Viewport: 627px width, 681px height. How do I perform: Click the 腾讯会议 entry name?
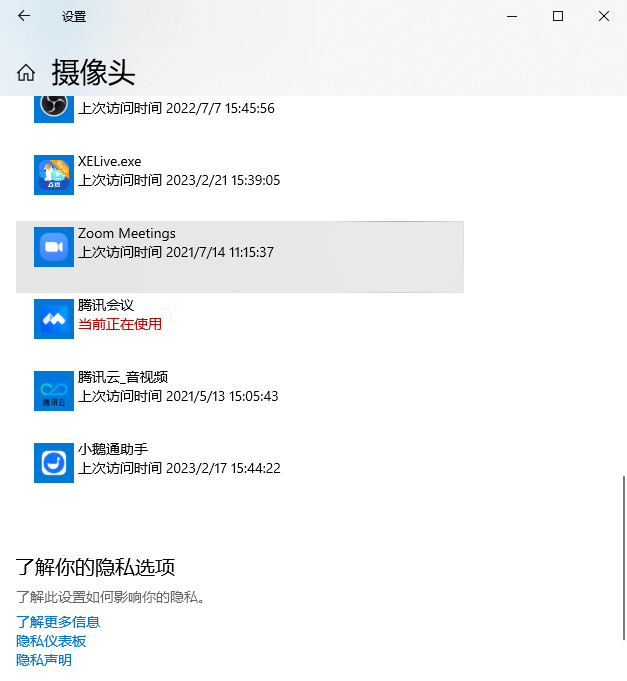coord(106,305)
